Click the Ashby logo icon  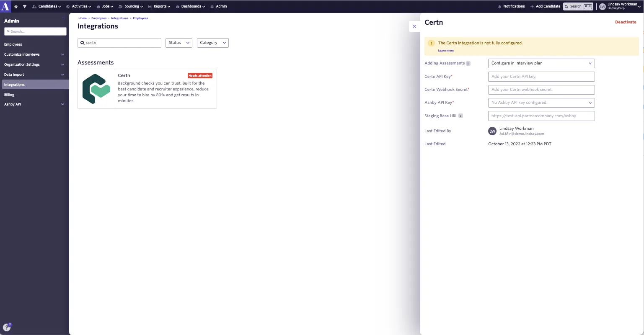click(x=5, y=6)
